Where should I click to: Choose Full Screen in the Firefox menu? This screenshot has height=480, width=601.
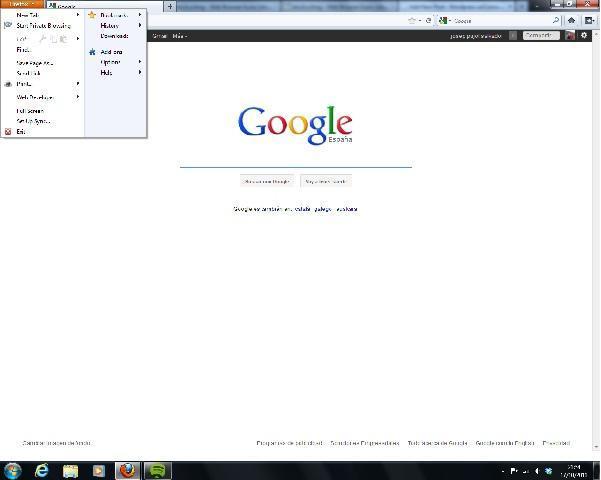tap(30, 111)
